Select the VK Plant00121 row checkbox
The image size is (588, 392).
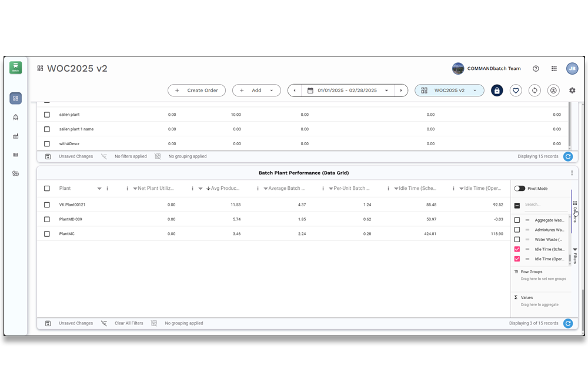pos(47,205)
